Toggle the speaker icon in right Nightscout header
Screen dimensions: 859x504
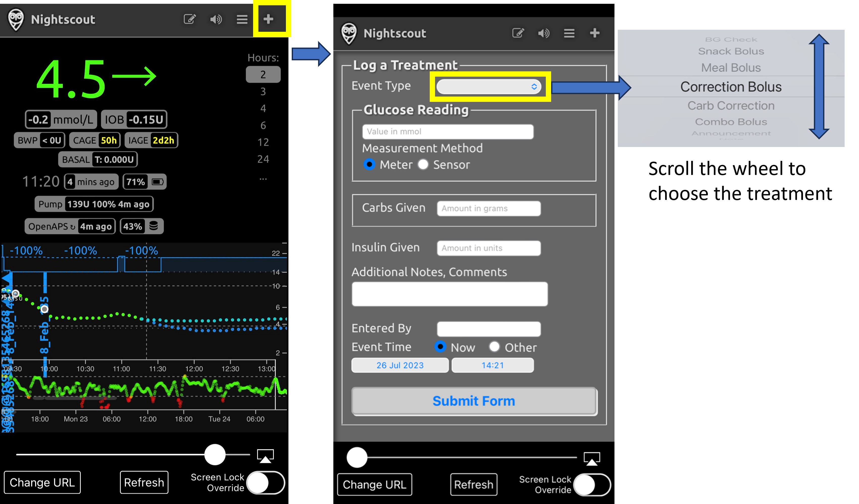coord(543,33)
